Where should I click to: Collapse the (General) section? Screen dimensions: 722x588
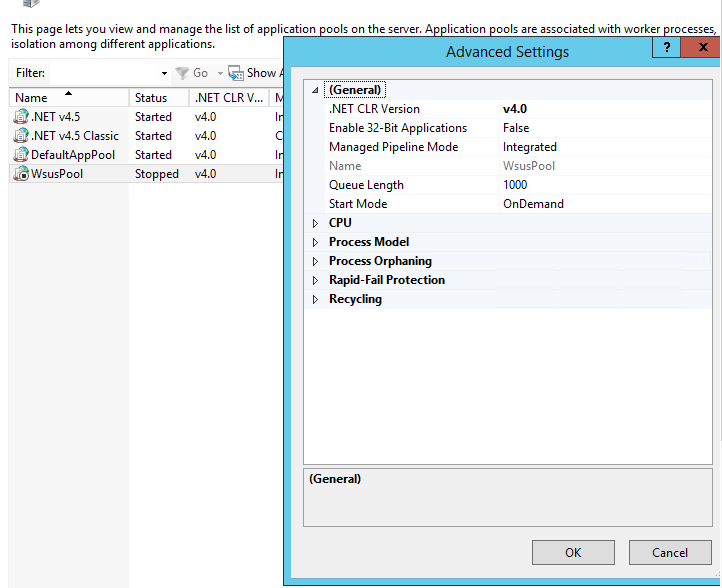(315, 90)
